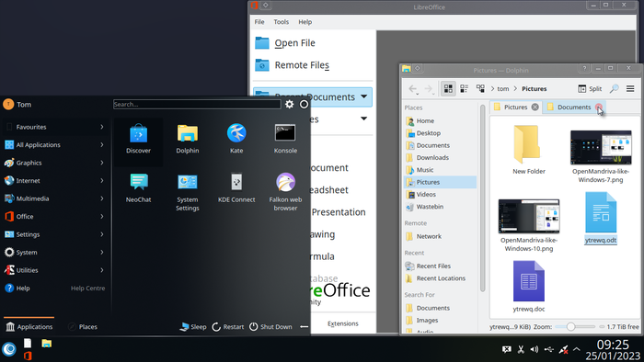Click the taskbar application launcher button

pos(9,349)
